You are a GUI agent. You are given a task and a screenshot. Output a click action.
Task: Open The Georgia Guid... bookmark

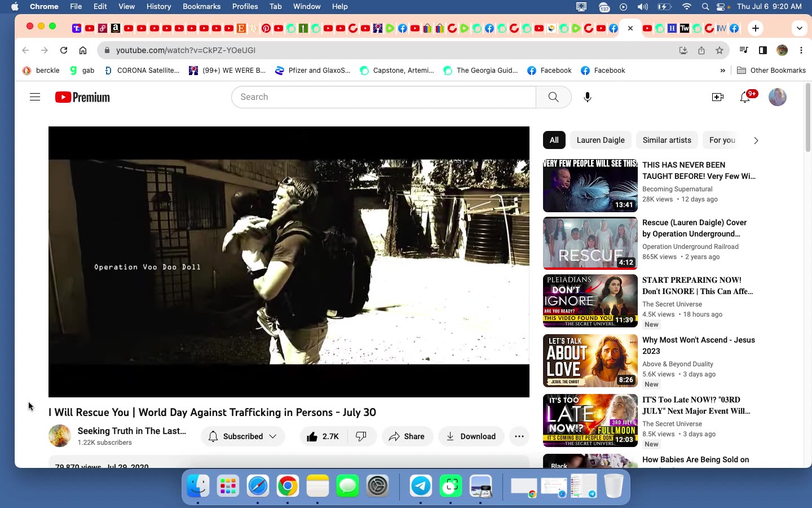pyautogui.click(x=481, y=71)
